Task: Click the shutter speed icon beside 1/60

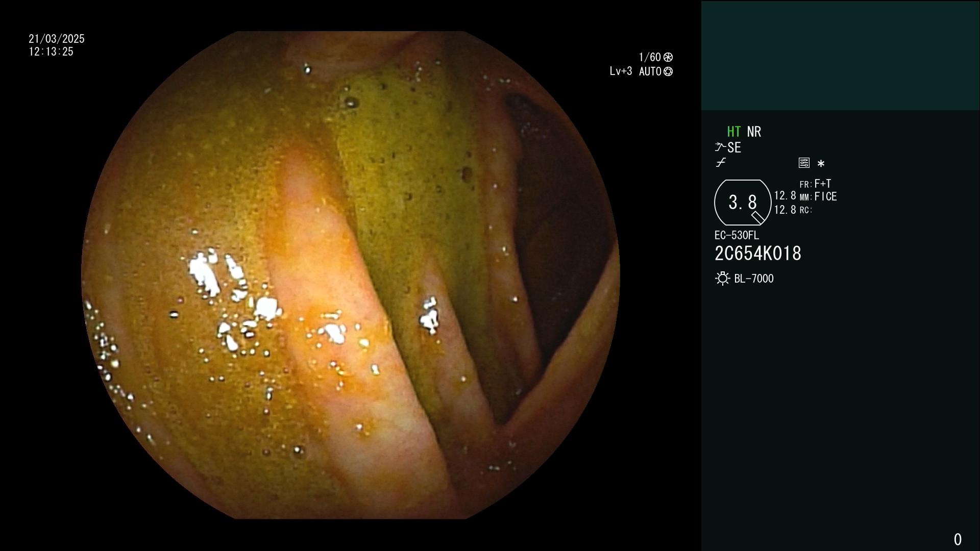Action: [x=668, y=57]
